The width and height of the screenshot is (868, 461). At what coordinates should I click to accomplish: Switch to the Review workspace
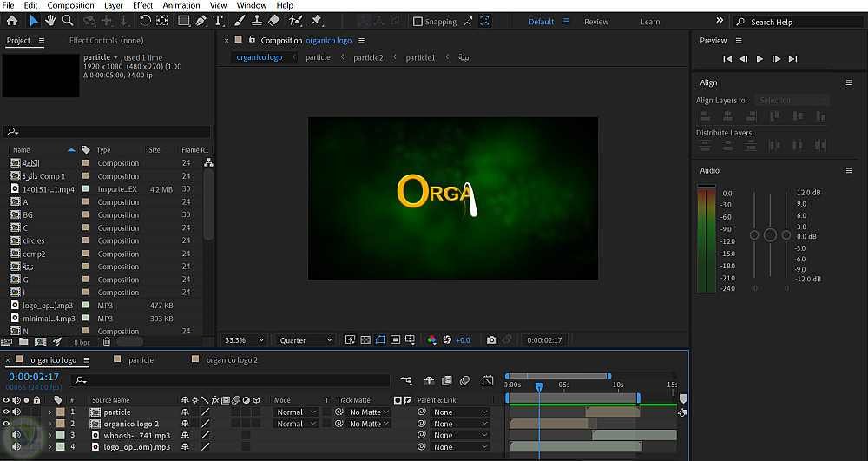click(x=596, y=22)
